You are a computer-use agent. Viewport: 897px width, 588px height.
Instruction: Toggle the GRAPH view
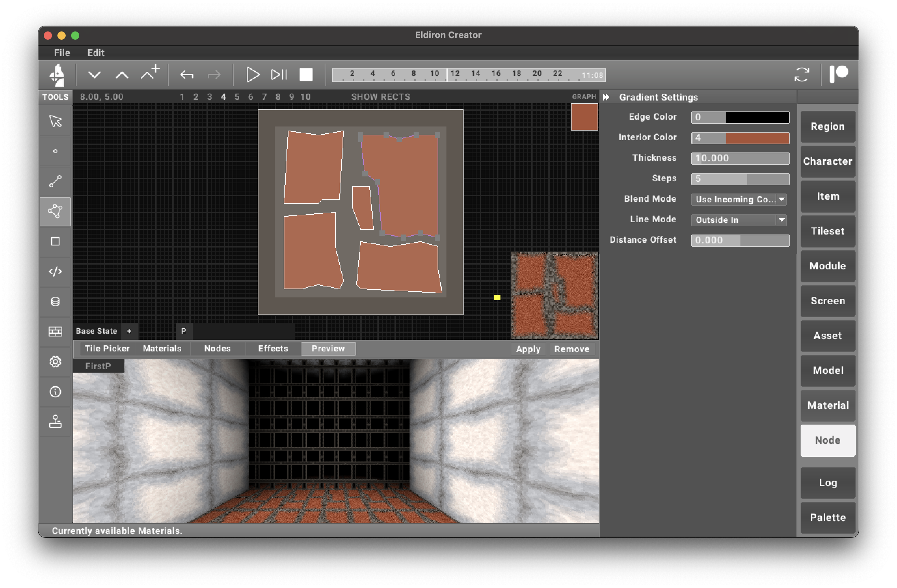(x=584, y=97)
